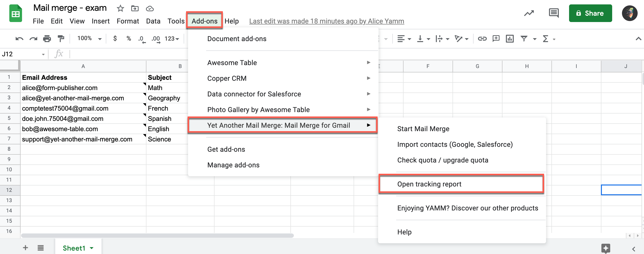This screenshot has width=644, height=254.
Task: Open the More formats 123 dropdown
Action: (172, 38)
